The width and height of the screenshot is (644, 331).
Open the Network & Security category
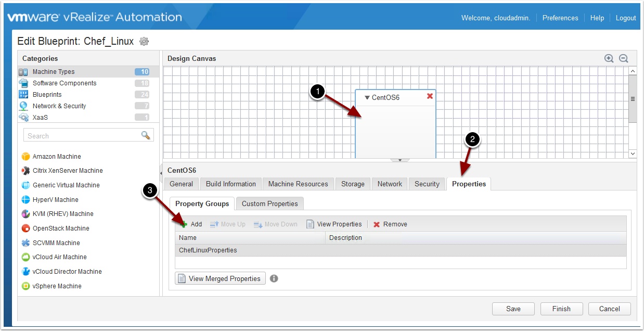click(x=88, y=106)
